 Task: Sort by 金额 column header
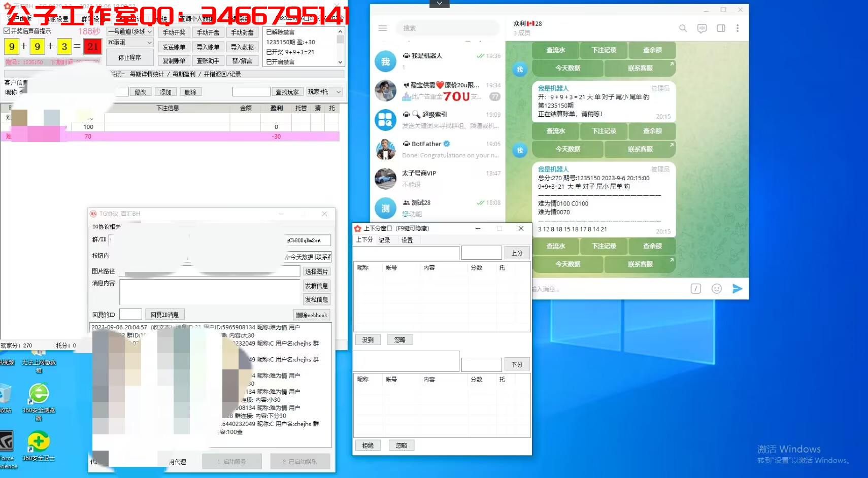point(246,108)
